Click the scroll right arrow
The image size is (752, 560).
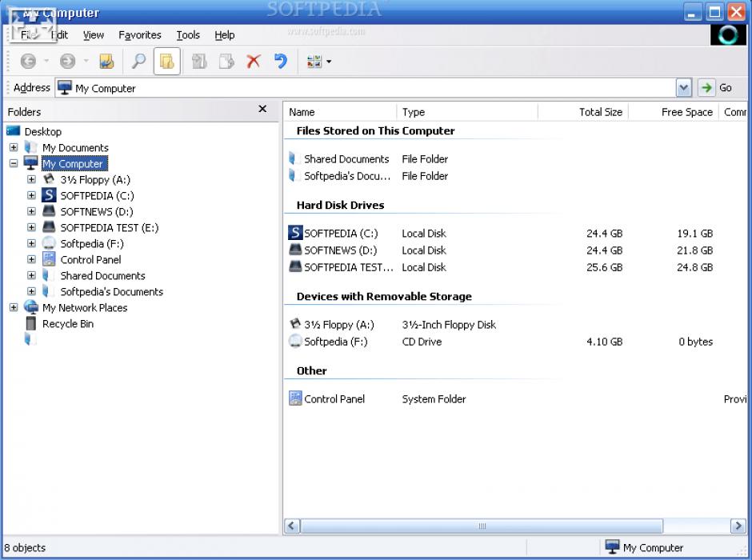coord(738,526)
